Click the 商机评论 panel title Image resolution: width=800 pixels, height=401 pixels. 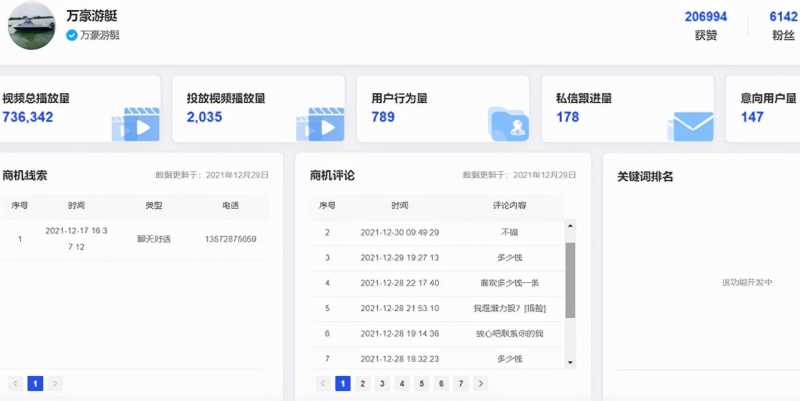point(332,176)
